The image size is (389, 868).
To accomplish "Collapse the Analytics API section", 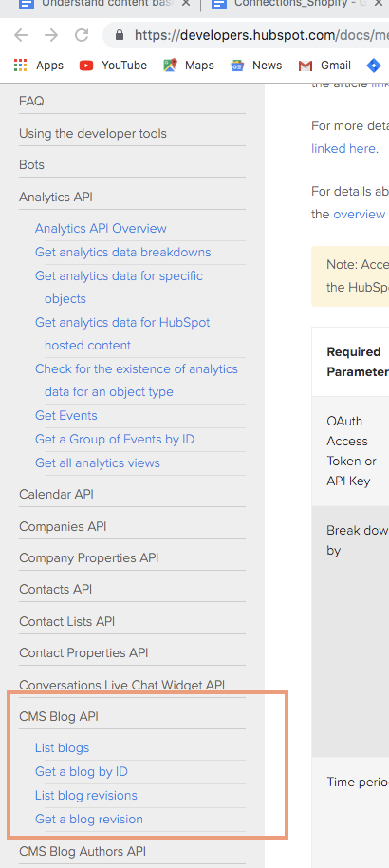I will pos(56,198).
